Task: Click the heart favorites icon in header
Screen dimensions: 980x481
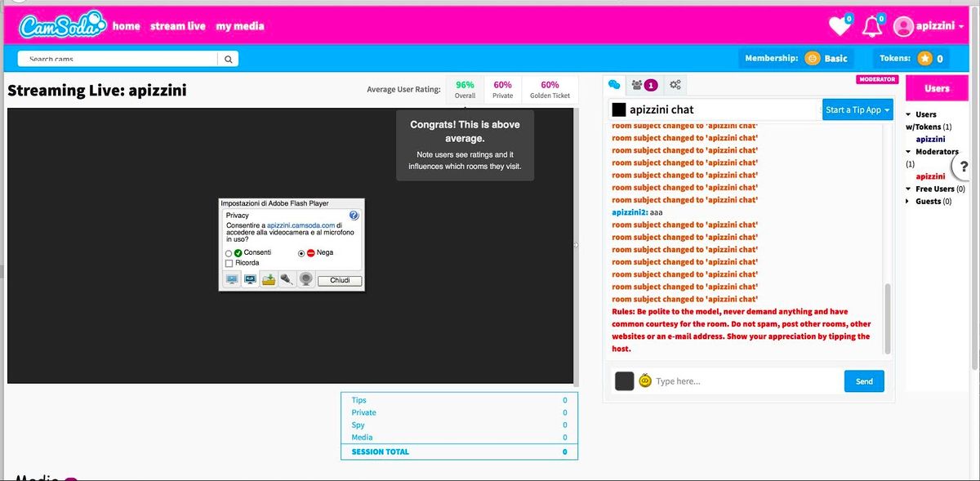Action: coord(839,26)
